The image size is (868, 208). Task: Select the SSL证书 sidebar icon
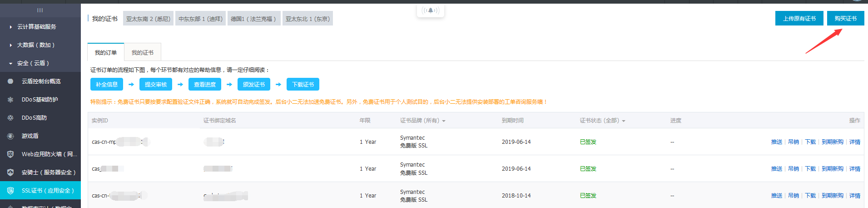pyautogui.click(x=10, y=191)
